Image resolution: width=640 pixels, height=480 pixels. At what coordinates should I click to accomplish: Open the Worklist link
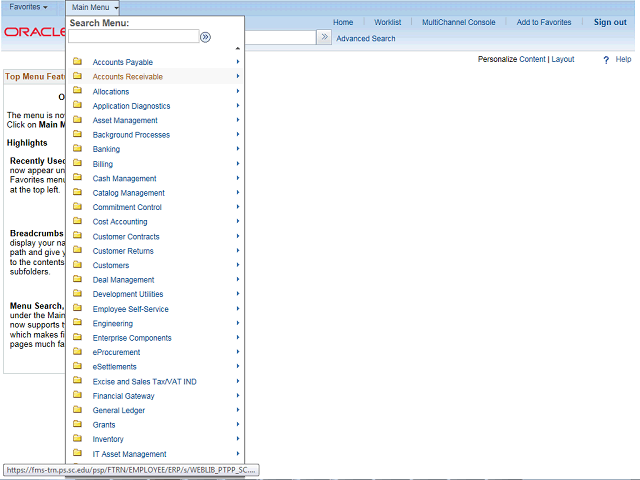click(x=387, y=22)
